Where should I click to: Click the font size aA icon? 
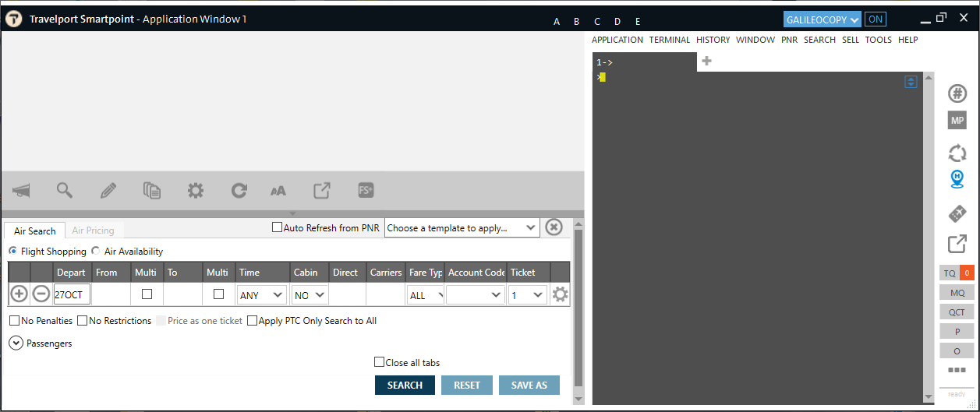tap(278, 191)
